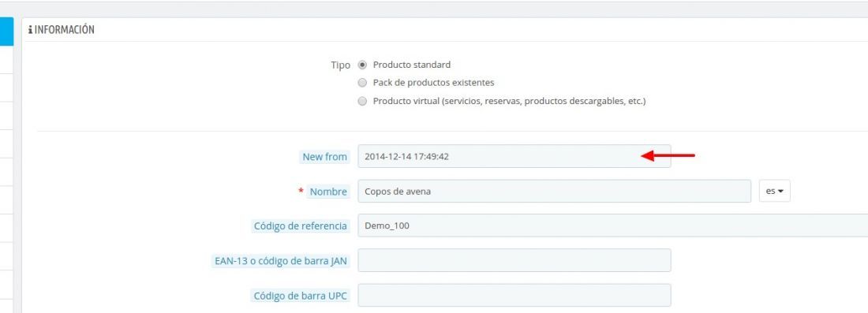Click the 'Código de referencia' label
Screen dimensions: 868x313
[x=301, y=226]
